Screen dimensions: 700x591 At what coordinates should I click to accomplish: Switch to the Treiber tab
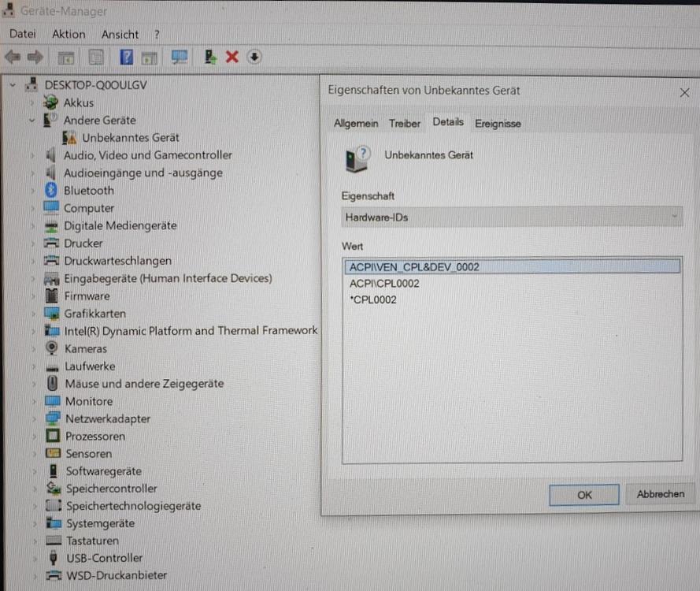point(404,124)
